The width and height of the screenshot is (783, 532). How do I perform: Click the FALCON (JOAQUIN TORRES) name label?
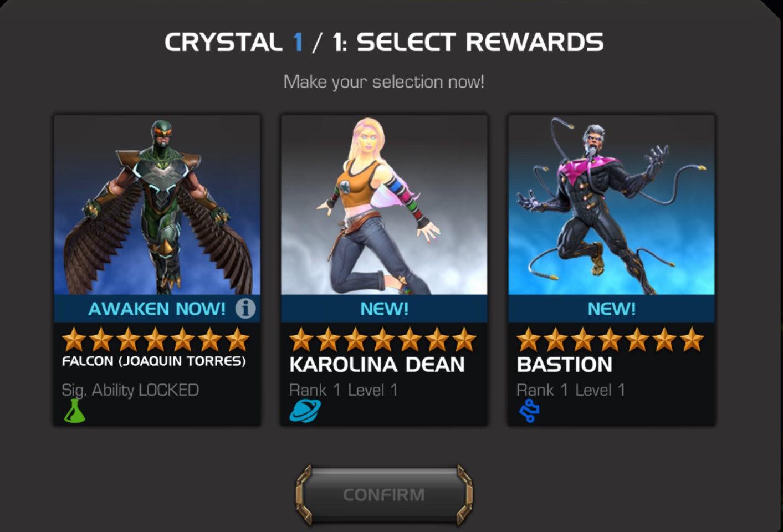[153, 361]
